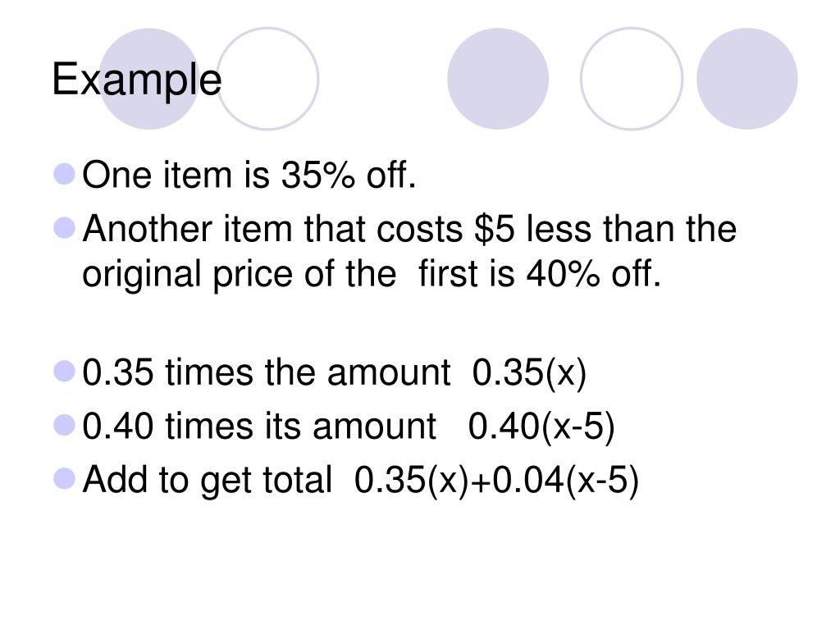The image size is (840, 630).
Task: Click the words "Add to get total"
Action: [208, 480]
